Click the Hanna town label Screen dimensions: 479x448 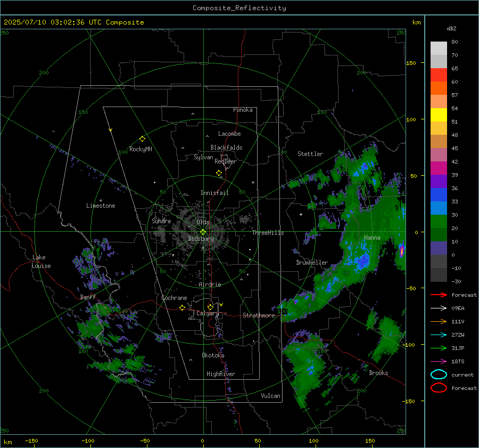tap(372, 238)
